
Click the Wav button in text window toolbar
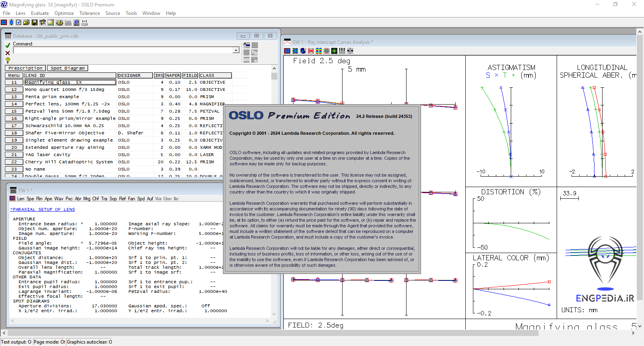tap(59, 199)
